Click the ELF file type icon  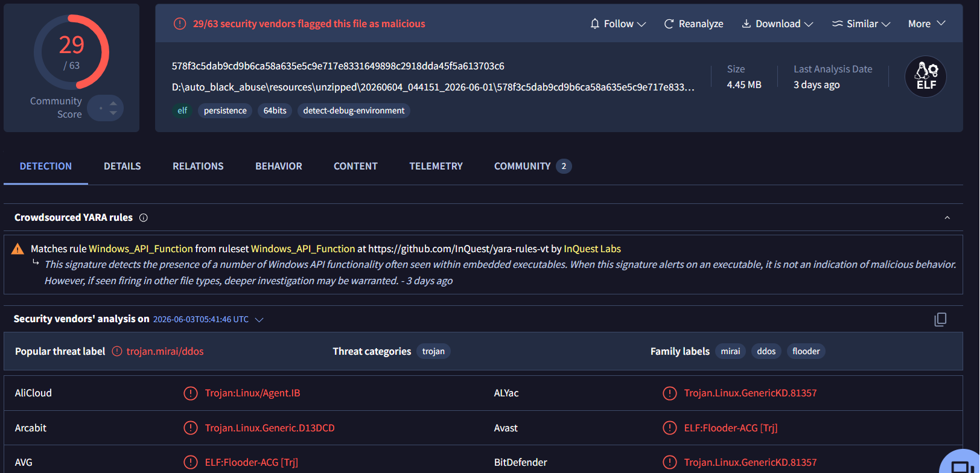coord(926,77)
